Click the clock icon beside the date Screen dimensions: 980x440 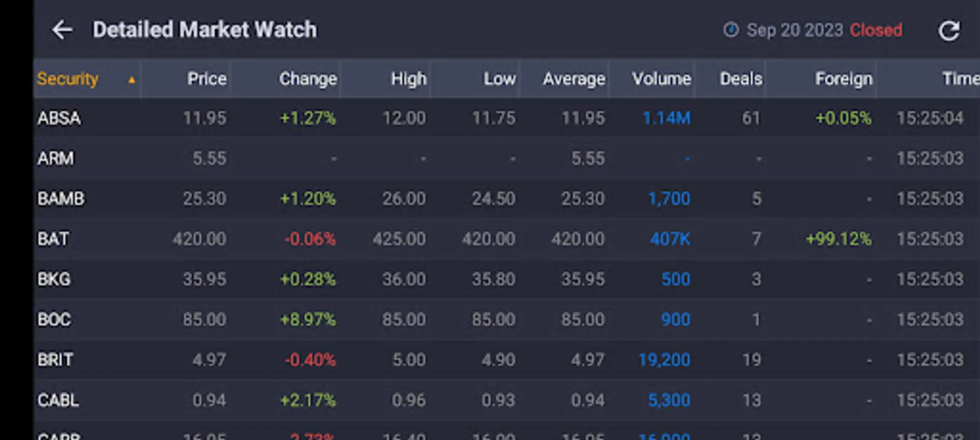point(730,30)
